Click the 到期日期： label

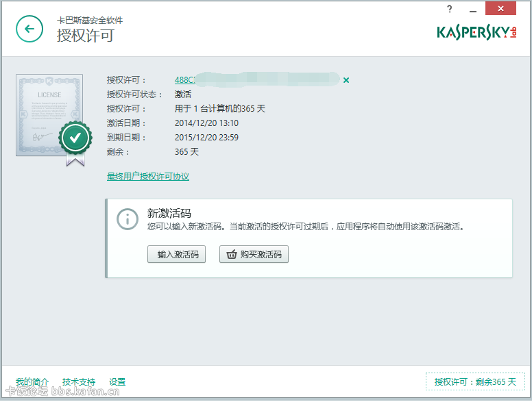coord(126,137)
